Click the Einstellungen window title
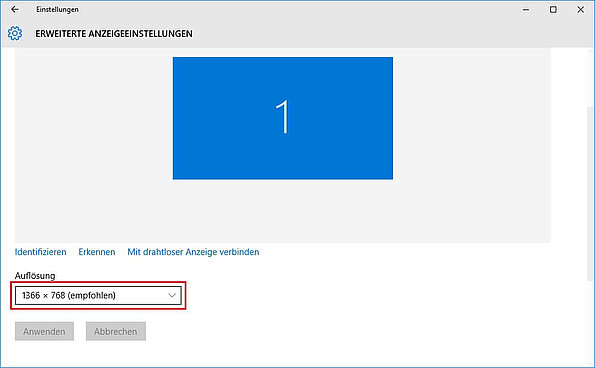 (57, 9)
